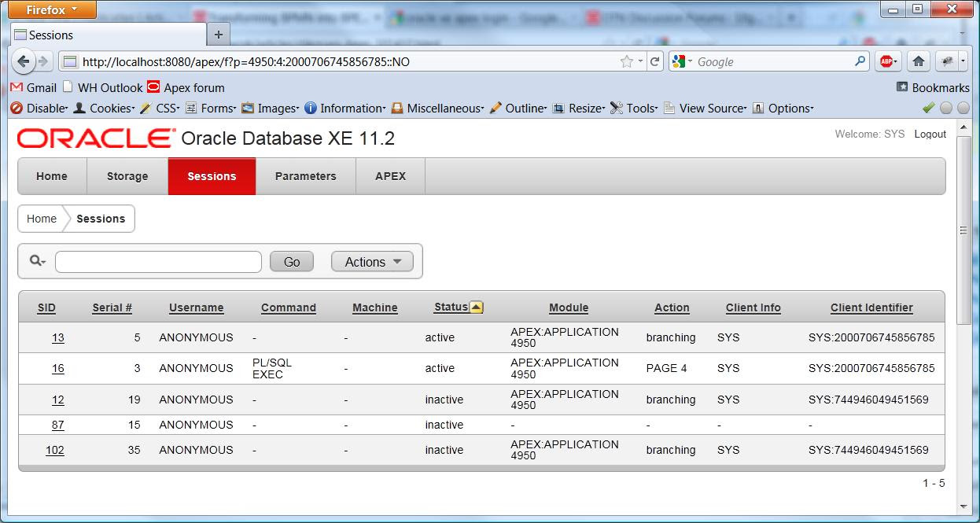980x523 pixels.
Task: Sort by the Username column header
Action: point(197,308)
